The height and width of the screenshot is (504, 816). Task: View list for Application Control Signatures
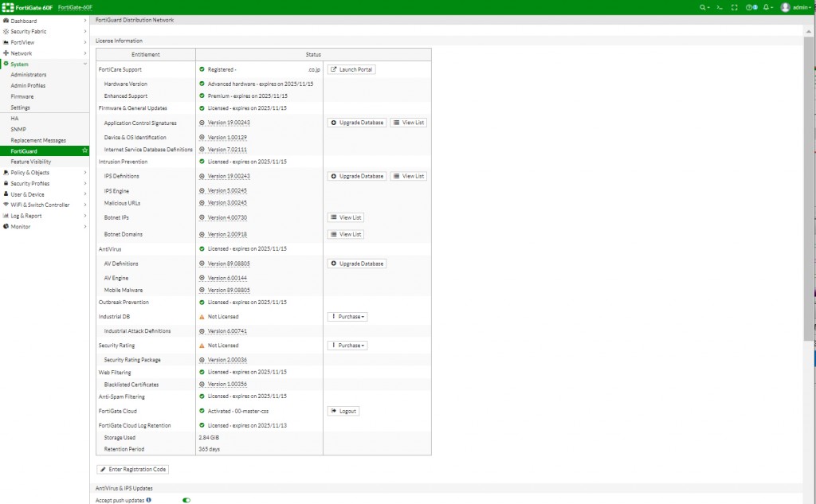tap(409, 123)
